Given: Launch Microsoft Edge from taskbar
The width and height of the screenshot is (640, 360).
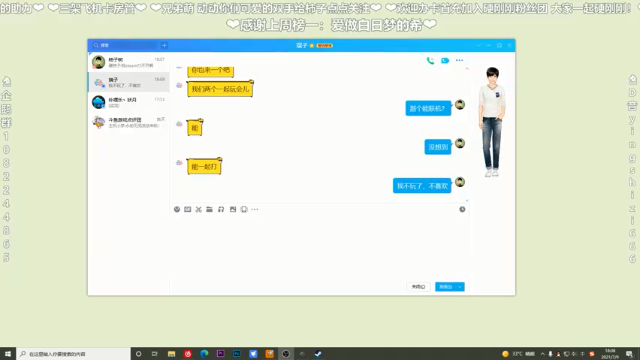Looking at the screenshot, I should click(x=204, y=354).
